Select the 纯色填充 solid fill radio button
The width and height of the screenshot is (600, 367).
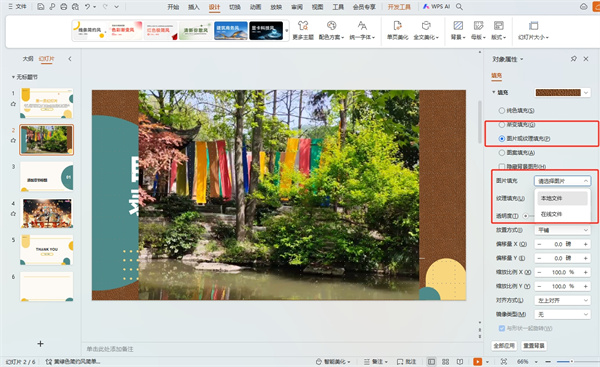point(502,111)
